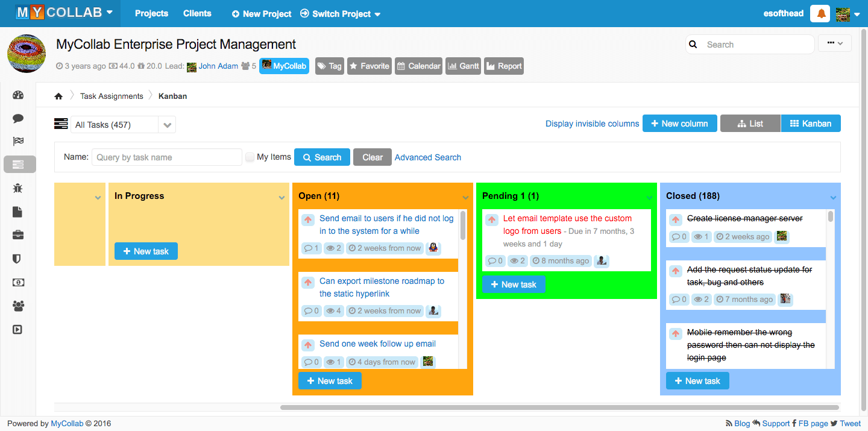Open the search magnifier in project header
This screenshot has height=431, width=868.
coord(693,44)
